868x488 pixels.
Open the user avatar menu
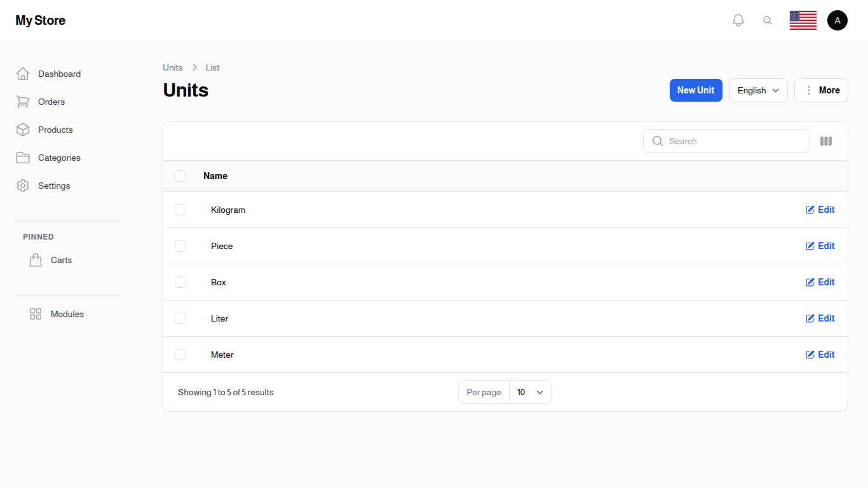pos(837,20)
